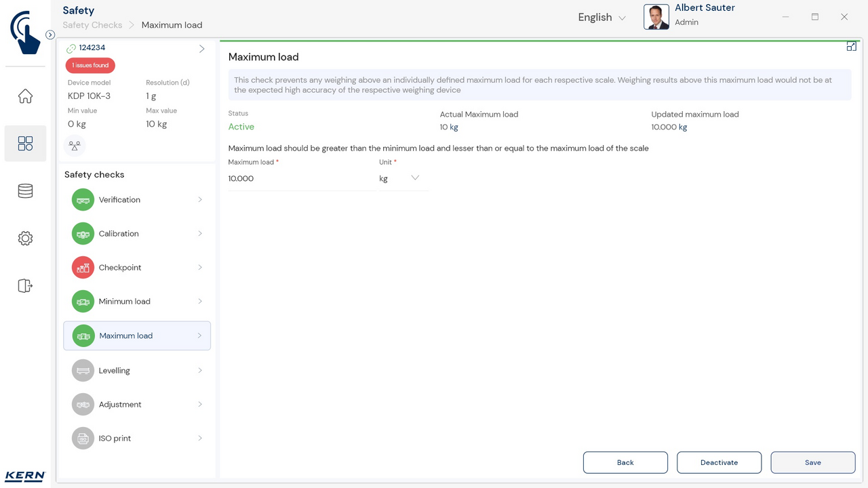Expand the sidebar with arrow toggle
The width and height of the screenshot is (868, 488).
coord(50,35)
